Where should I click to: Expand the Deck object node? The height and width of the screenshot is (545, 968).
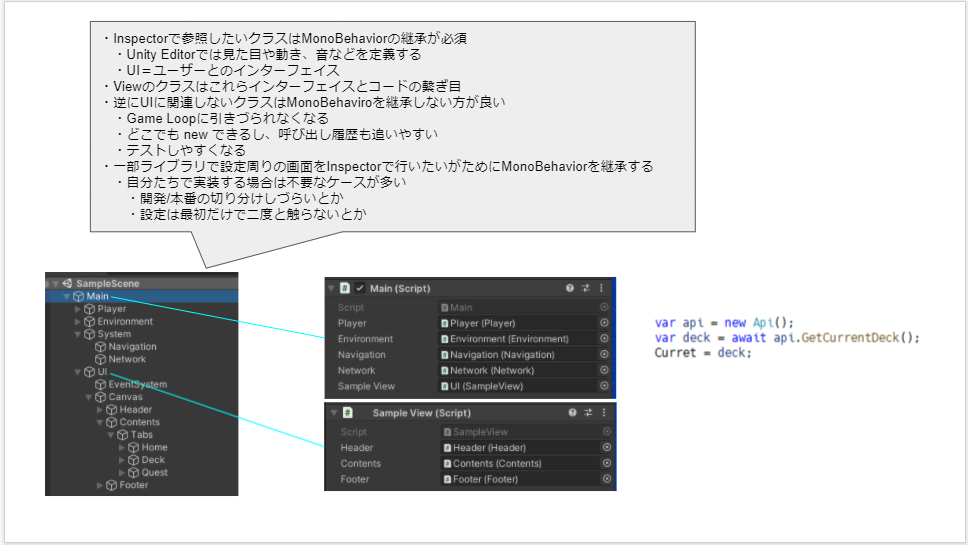[122, 460]
